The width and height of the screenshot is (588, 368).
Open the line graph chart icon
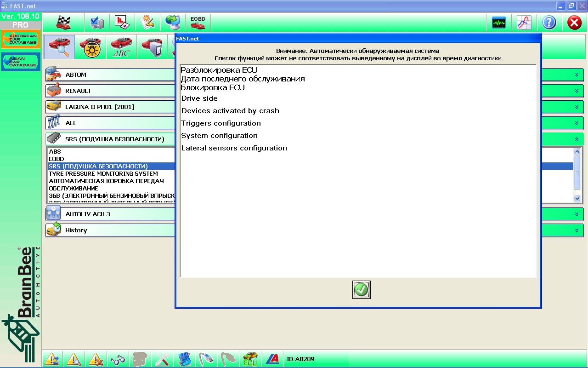(524, 23)
